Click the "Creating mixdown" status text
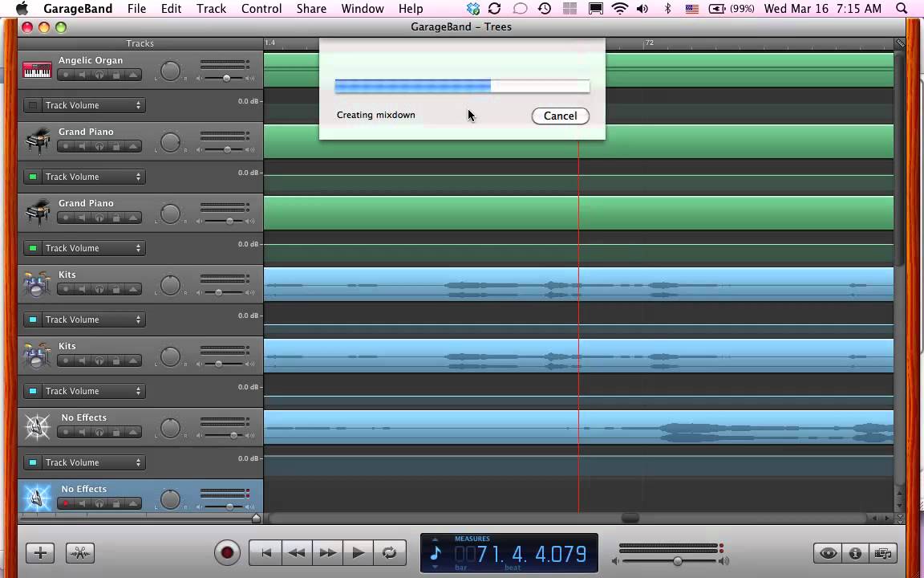The width and height of the screenshot is (924, 578). point(376,115)
